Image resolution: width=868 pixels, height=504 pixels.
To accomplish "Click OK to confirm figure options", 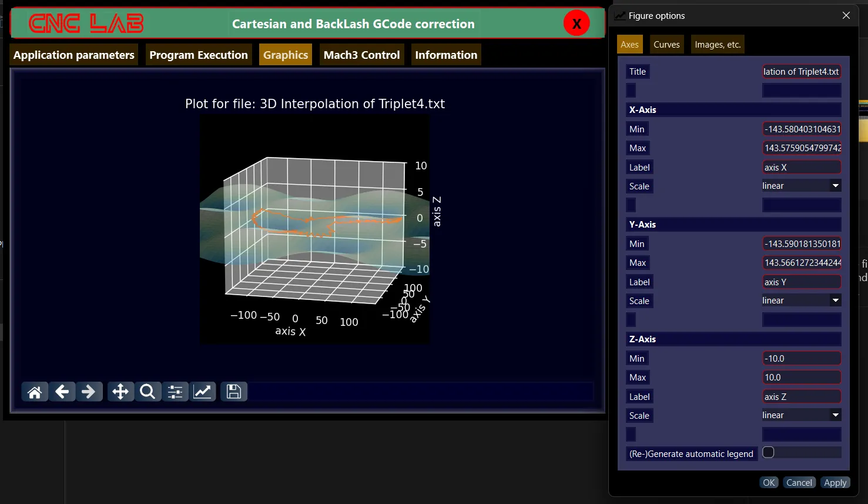I will point(769,482).
